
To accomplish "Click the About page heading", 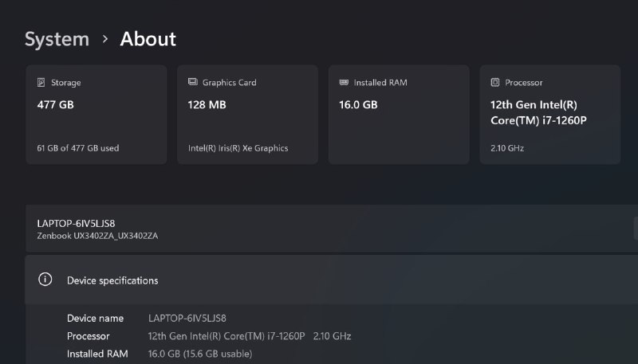I will 148,39.
